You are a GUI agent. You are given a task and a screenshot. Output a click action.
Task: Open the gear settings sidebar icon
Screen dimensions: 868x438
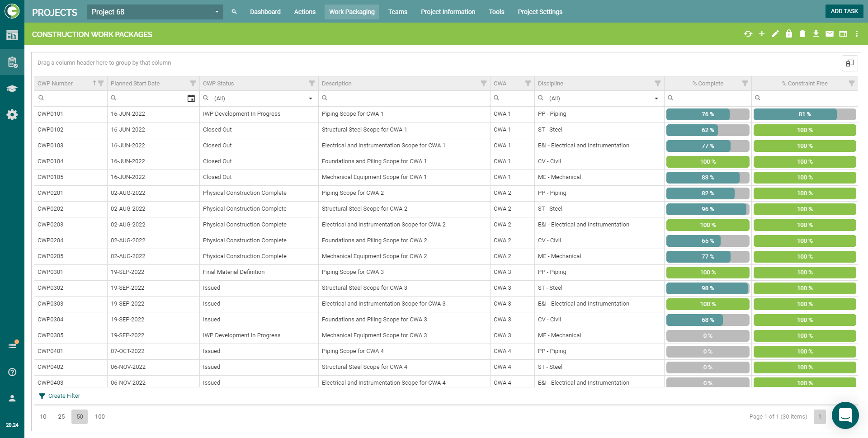[x=12, y=115]
